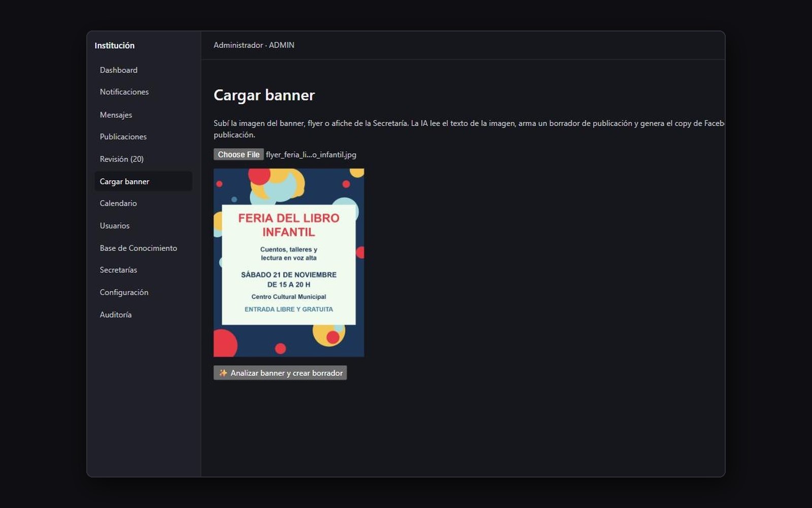Click the description paragraph starting with Subí
Image resolution: width=812 pixels, height=508 pixels.
469,129
